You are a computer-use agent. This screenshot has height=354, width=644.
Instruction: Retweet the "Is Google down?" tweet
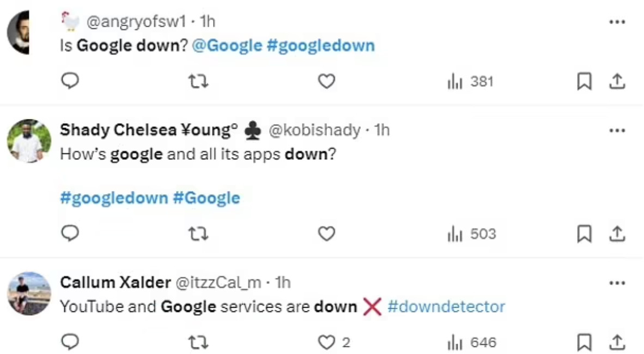click(x=198, y=82)
